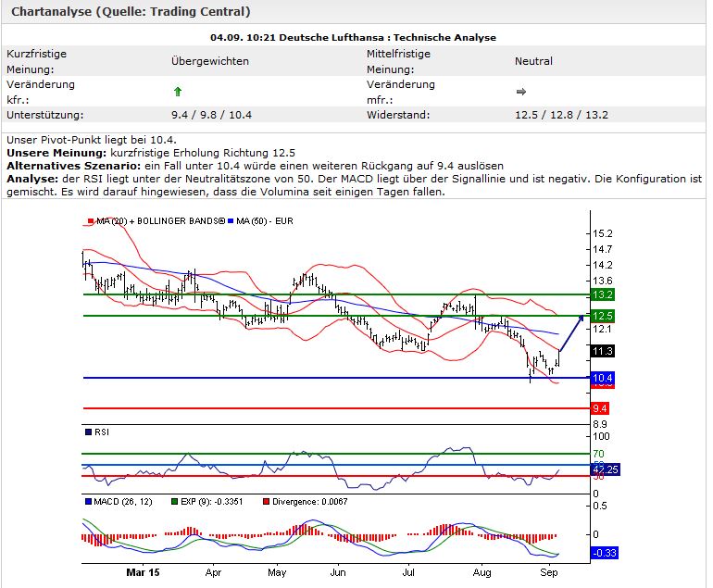The width and height of the screenshot is (713, 588).
Task: Click the red 9.4 support price tag
Action: coord(600,408)
